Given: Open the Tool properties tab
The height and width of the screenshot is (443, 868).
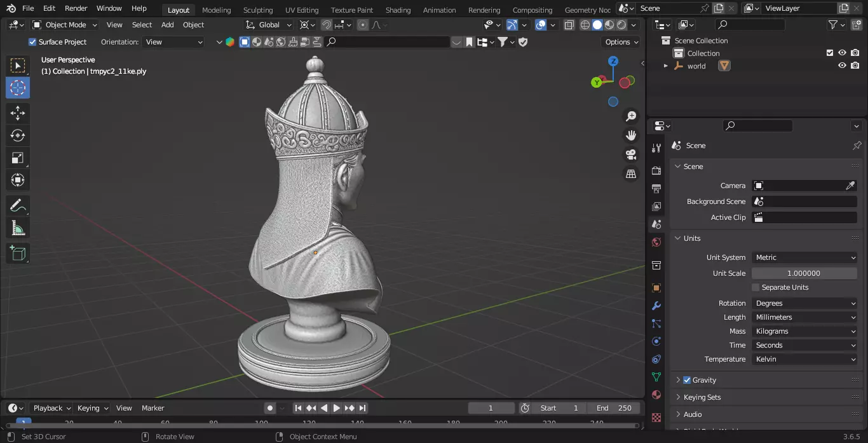Looking at the screenshot, I should 656,148.
